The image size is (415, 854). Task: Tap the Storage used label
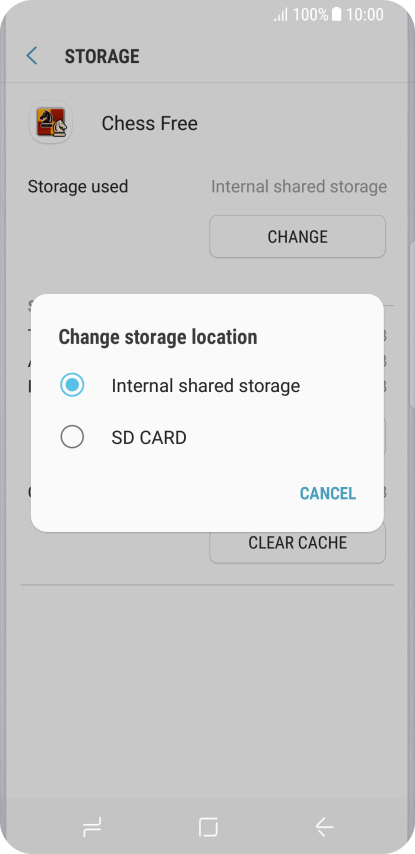coord(78,186)
